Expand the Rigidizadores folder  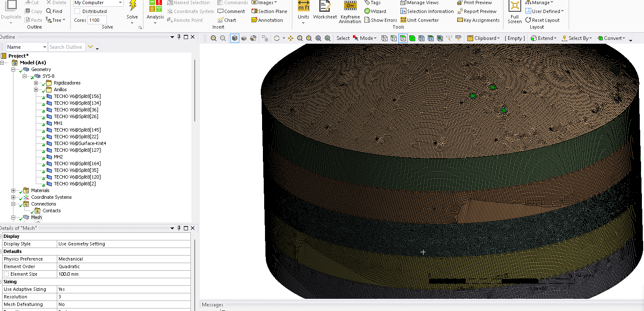[36, 83]
